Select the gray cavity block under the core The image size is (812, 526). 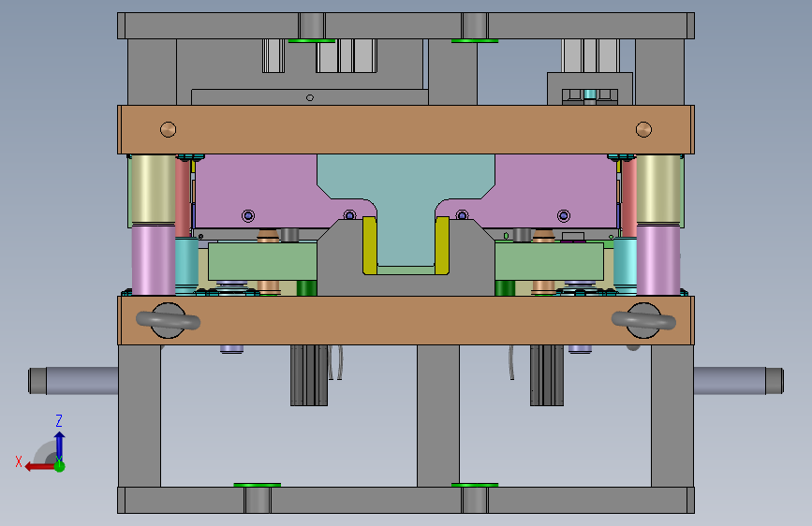pyautogui.click(x=406, y=285)
